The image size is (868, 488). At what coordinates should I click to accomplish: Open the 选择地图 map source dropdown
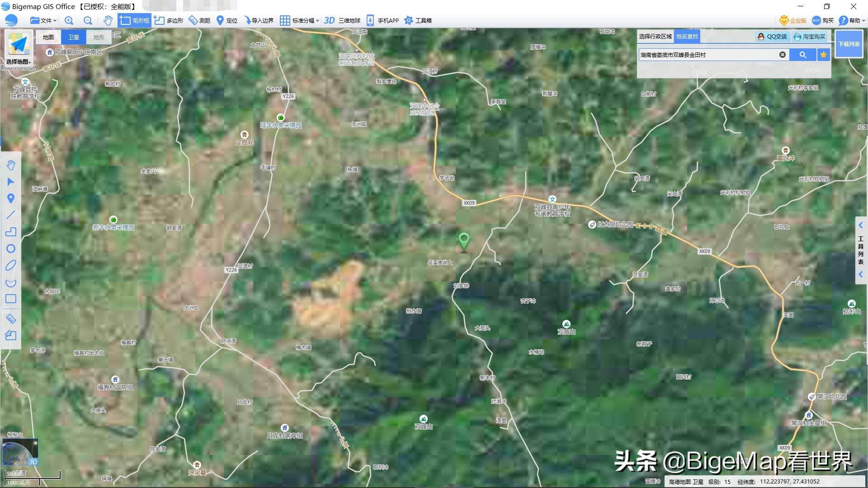(18, 61)
